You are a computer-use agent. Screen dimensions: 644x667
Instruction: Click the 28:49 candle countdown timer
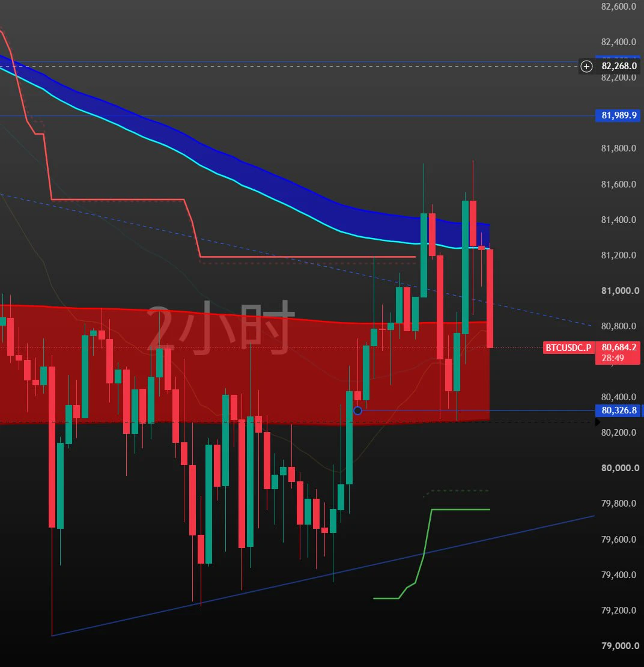coord(613,358)
